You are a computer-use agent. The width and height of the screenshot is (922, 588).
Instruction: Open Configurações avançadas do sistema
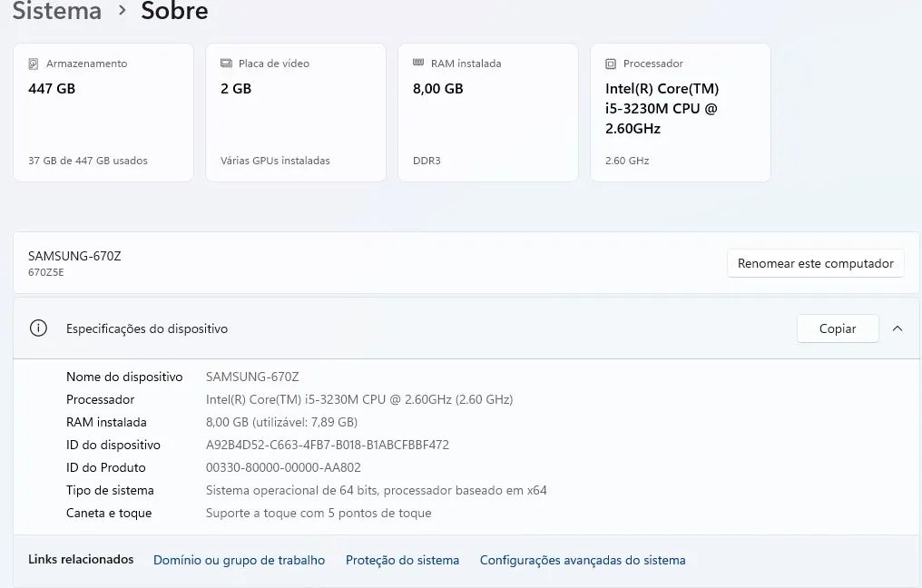click(x=583, y=560)
